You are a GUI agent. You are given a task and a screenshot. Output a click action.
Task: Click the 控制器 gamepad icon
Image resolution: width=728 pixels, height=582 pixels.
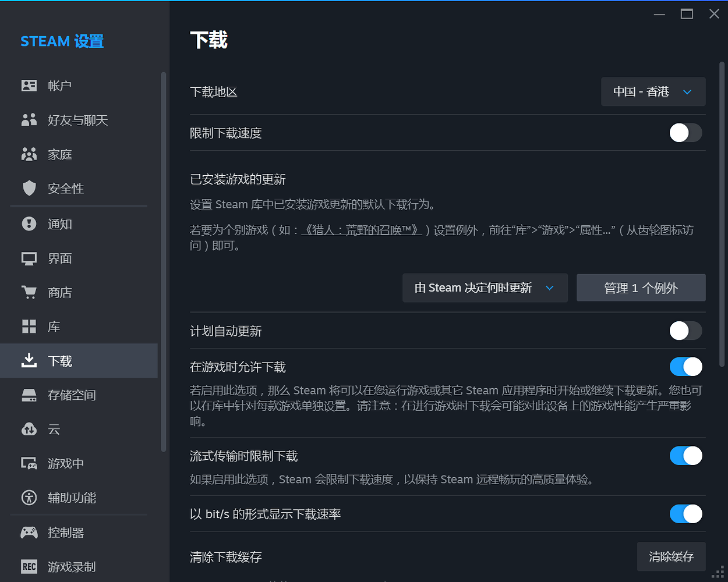click(29, 532)
